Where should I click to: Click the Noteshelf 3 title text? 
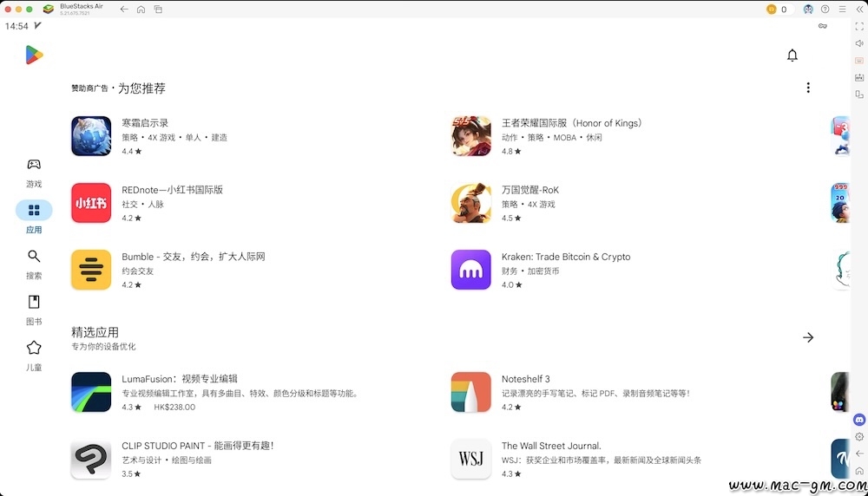[525, 379]
